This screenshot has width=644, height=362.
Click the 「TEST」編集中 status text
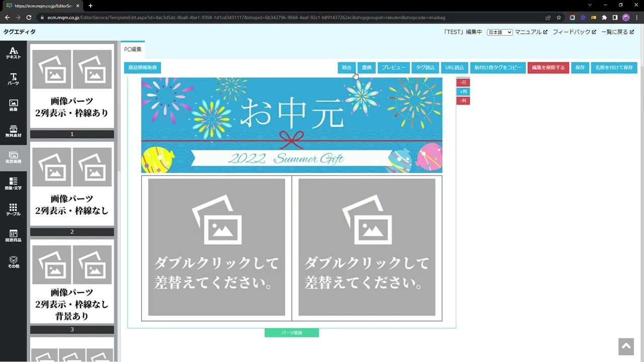pos(463,32)
